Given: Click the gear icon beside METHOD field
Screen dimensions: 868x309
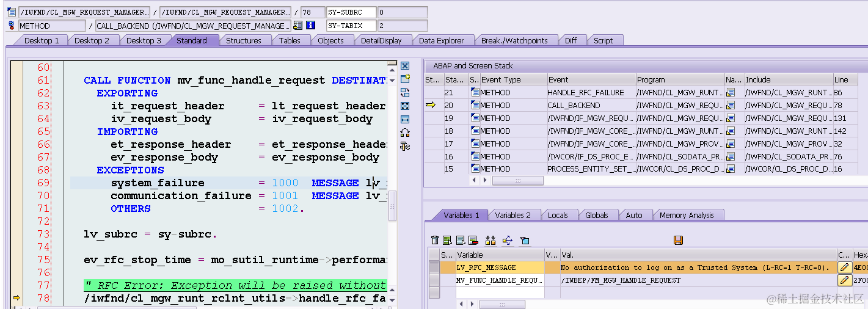Looking at the screenshot, I should pyautogui.click(x=12, y=26).
